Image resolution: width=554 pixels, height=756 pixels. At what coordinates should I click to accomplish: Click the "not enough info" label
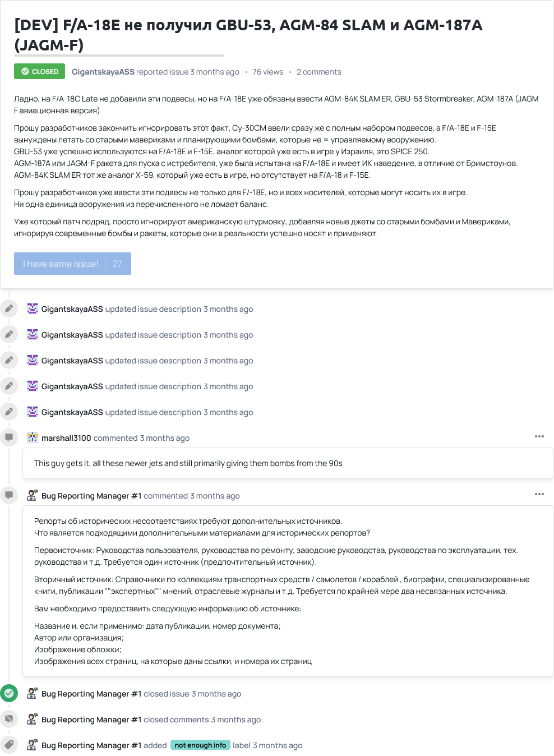(x=200, y=745)
